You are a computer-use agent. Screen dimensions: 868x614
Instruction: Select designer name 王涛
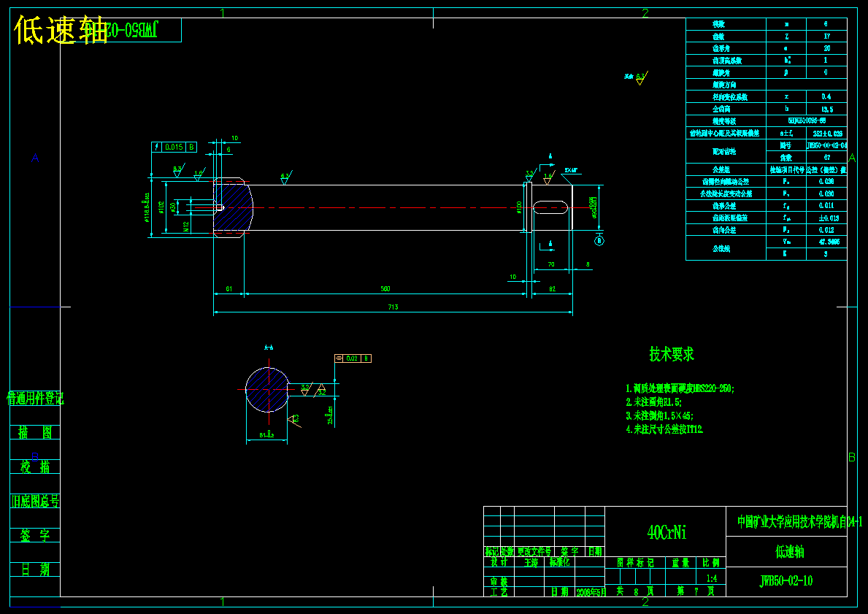pyautogui.click(x=530, y=562)
